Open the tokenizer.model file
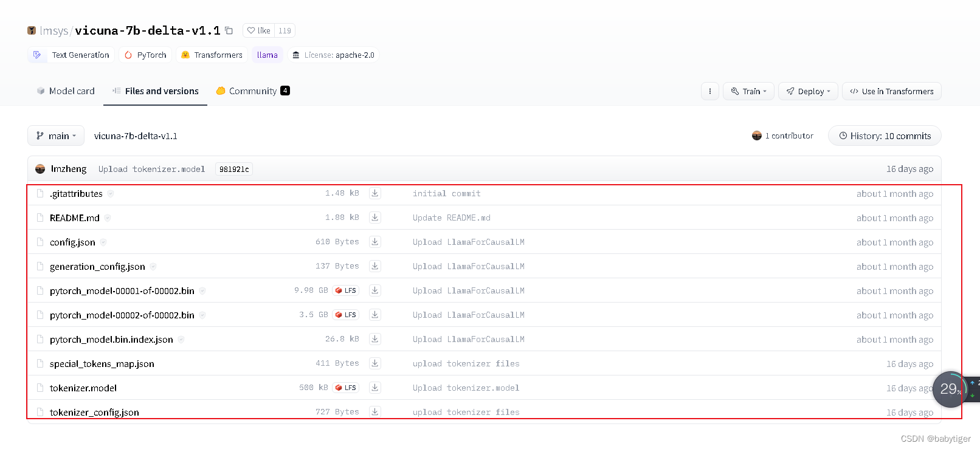The image size is (980, 449). [x=83, y=388]
